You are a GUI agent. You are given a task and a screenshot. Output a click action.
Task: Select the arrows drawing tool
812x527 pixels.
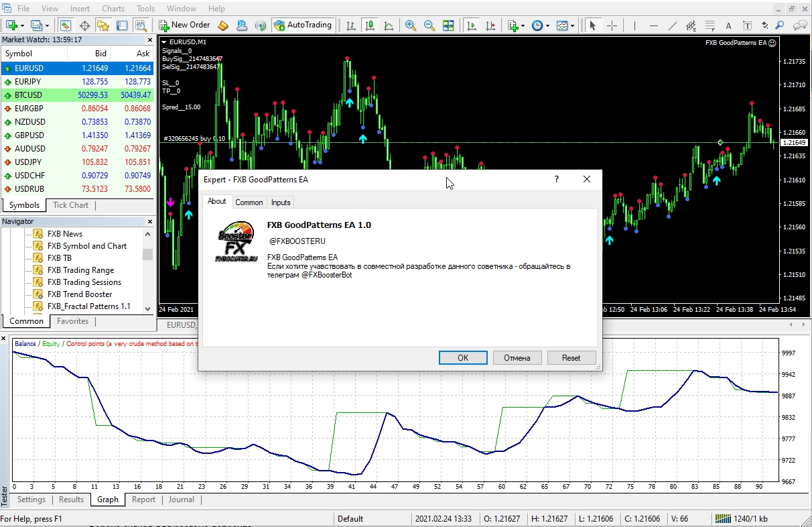point(764,25)
